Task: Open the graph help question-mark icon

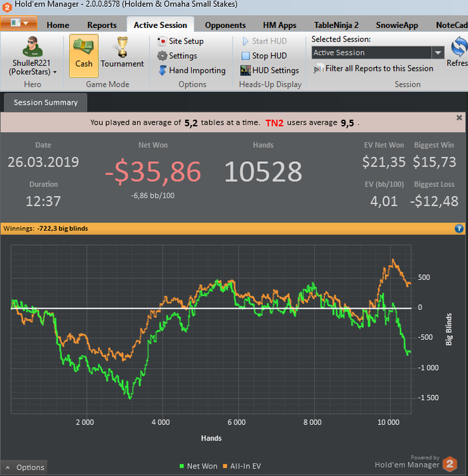Action: coord(459,228)
